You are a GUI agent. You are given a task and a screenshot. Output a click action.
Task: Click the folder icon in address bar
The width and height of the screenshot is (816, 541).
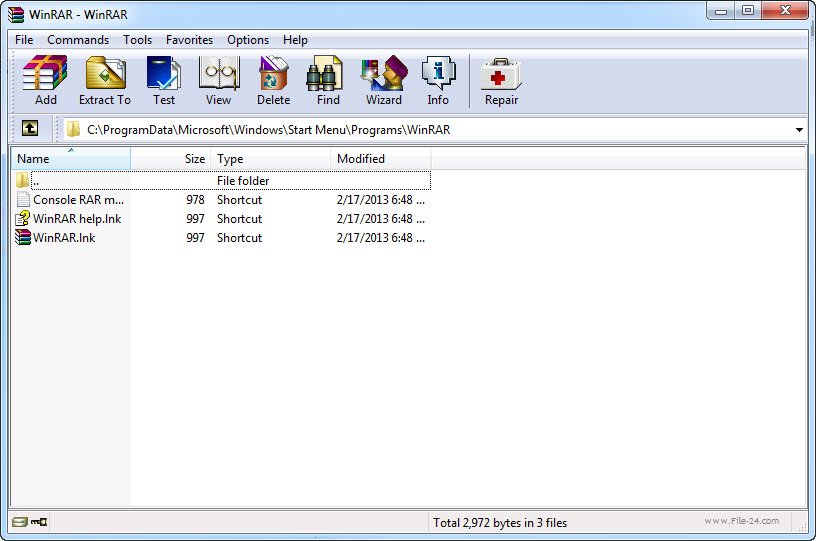73,129
